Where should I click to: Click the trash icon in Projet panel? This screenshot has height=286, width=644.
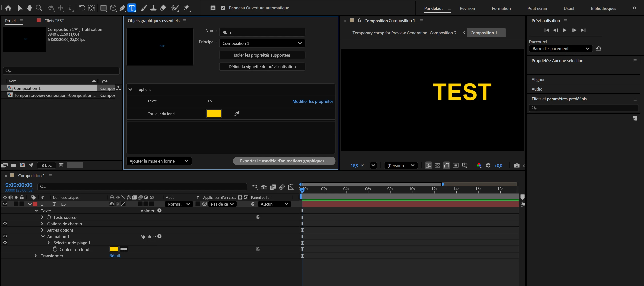pyautogui.click(x=61, y=165)
